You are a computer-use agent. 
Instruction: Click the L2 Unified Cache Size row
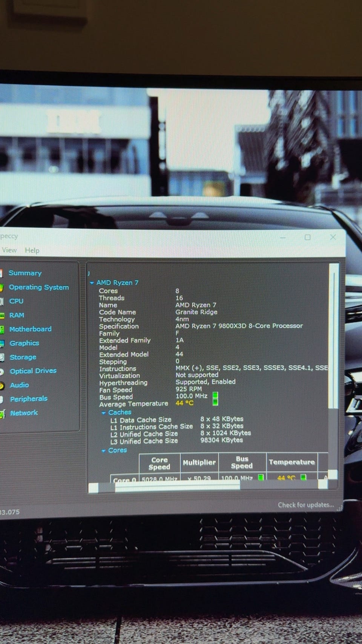click(x=180, y=433)
